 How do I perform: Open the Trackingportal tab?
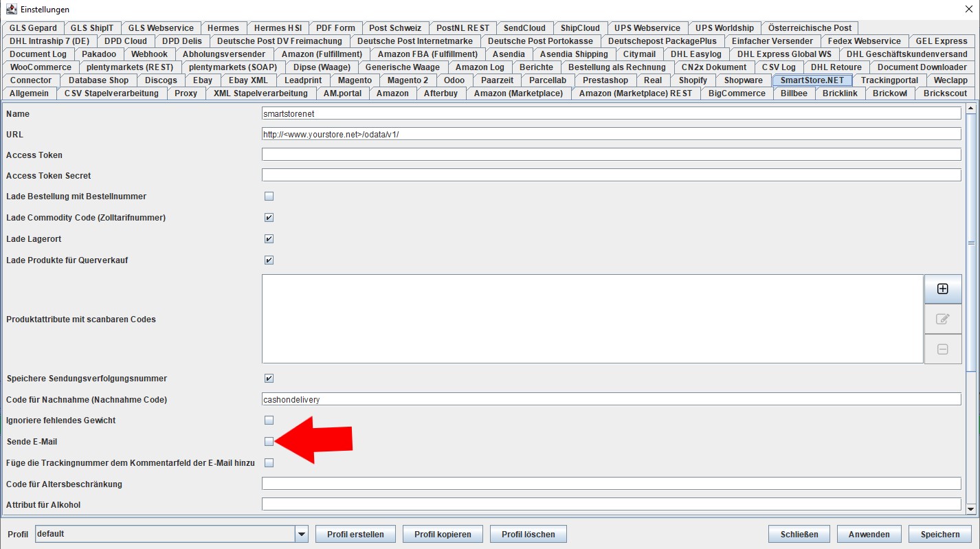pyautogui.click(x=889, y=80)
